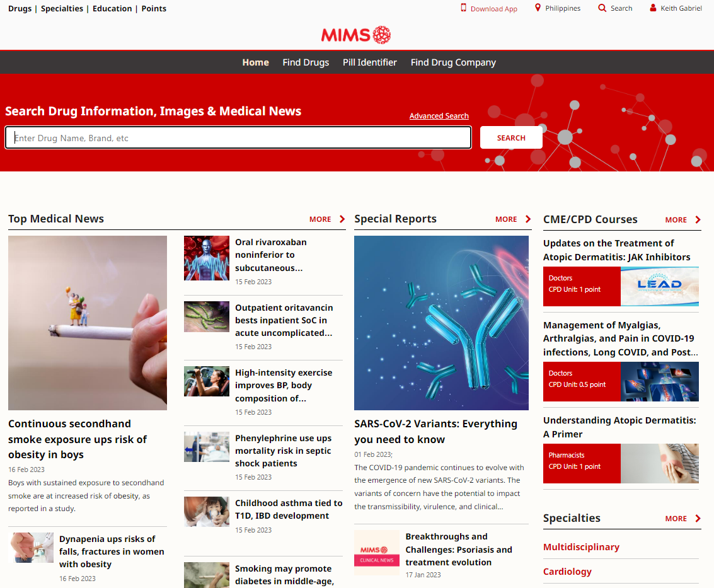This screenshot has height=588, width=714.
Task: Click the arrow next to Top Medical News MORE
Action: point(342,219)
